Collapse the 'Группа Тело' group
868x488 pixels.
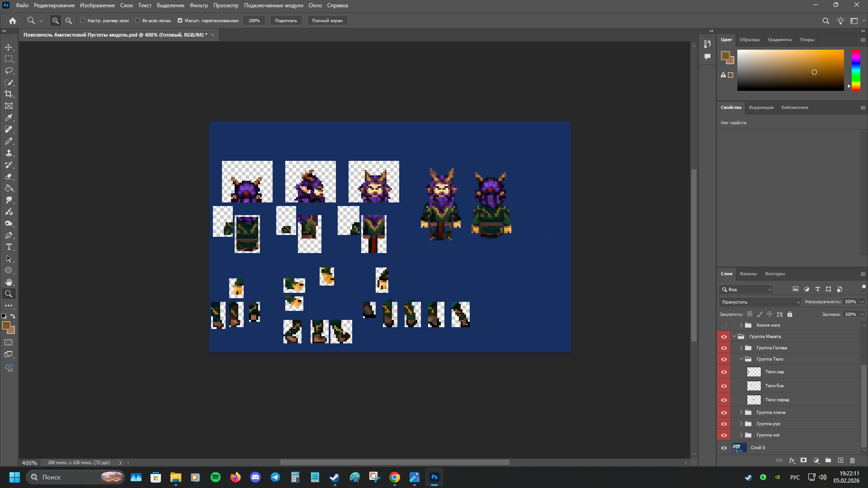pos(741,359)
